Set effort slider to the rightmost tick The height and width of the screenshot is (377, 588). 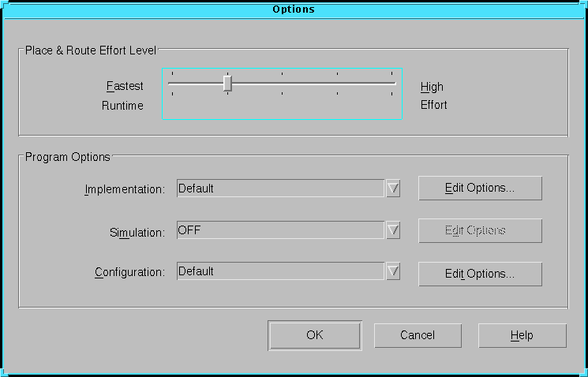[392, 83]
